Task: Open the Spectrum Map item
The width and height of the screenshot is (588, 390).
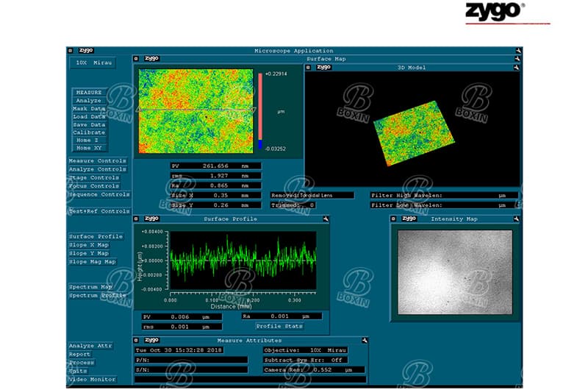Action: point(91,287)
